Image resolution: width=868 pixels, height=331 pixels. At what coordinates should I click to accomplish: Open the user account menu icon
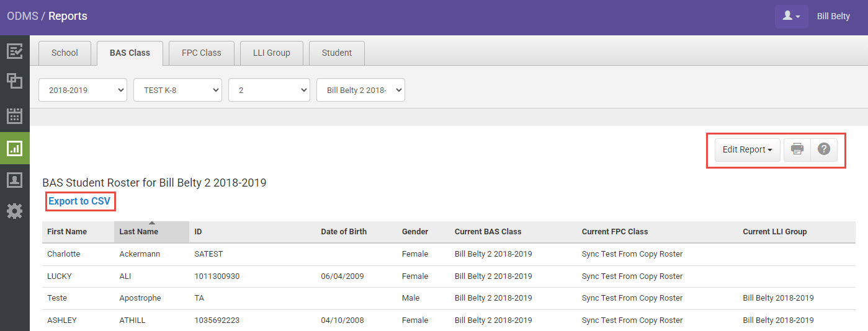pyautogui.click(x=791, y=16)
